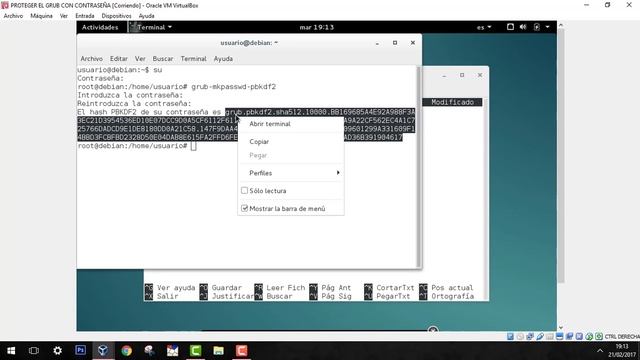Open the 'es' keyboard layout dropdown
This screenshot has height=360, width=640.
coord(484,27)
